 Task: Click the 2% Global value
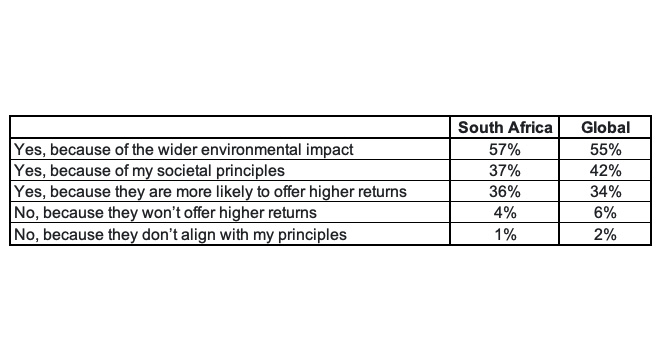[605, 234]
